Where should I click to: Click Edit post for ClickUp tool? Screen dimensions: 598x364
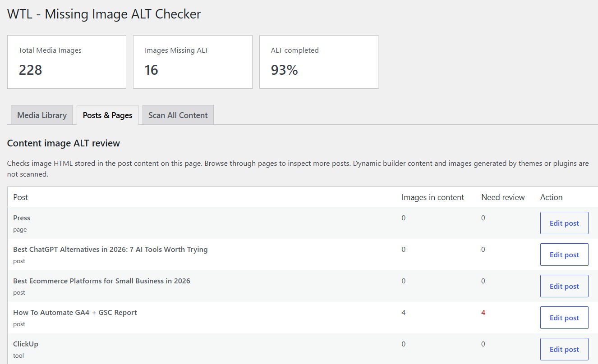pos(564,349)
